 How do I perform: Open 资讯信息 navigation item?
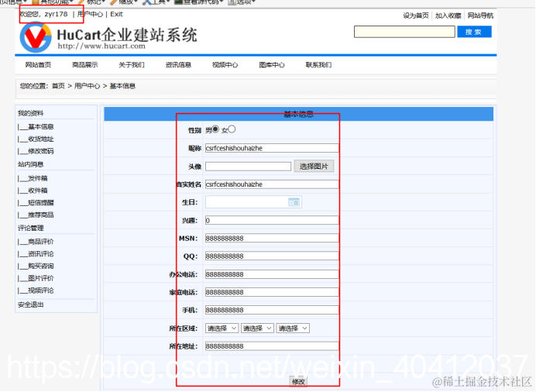click(178, 65)
